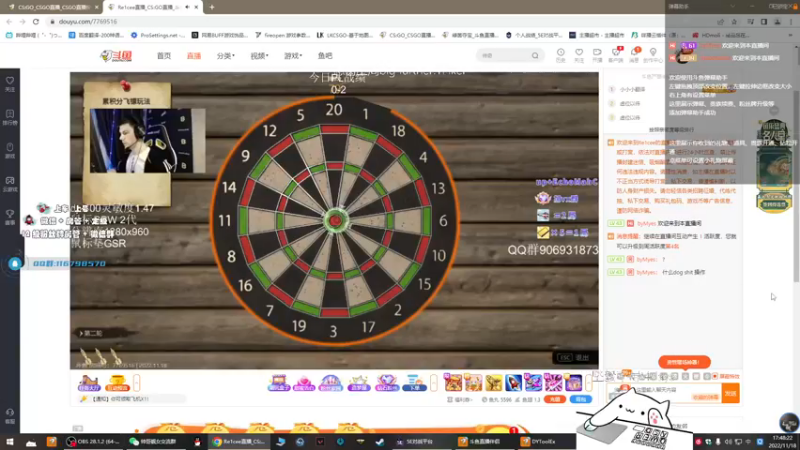Viewport: 800px width, 450px height.
Task: Open the watch history clock icon
Action: point(561,55)
